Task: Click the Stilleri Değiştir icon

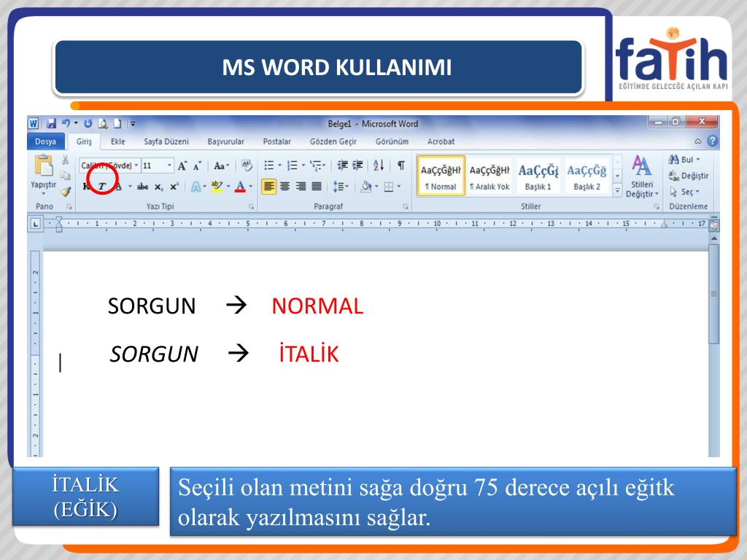Action: 642,176
